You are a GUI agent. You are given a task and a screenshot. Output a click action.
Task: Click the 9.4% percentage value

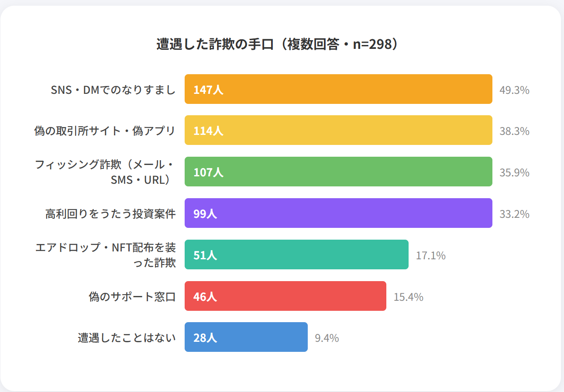pyautogui.click(x=327, y=338)
